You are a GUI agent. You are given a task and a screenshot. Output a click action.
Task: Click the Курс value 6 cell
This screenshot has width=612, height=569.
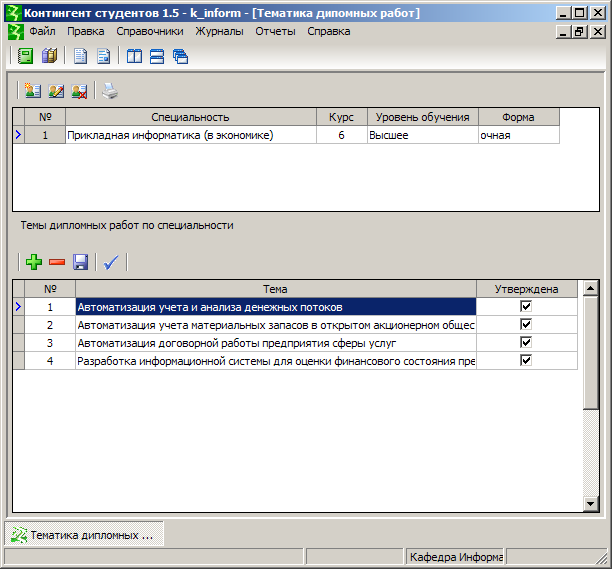[x=342, y=135]
